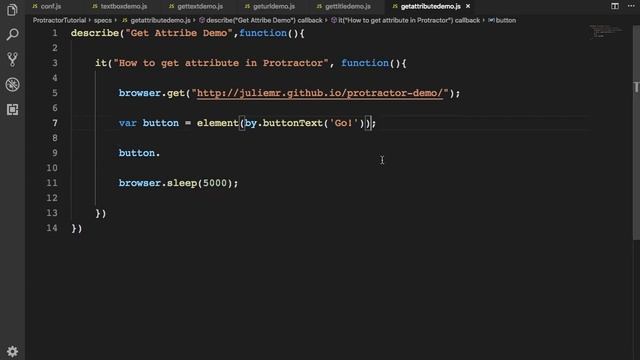Split the editor to the right
The height and width of the screenshot is (360, 640).
tap(615, 6)
